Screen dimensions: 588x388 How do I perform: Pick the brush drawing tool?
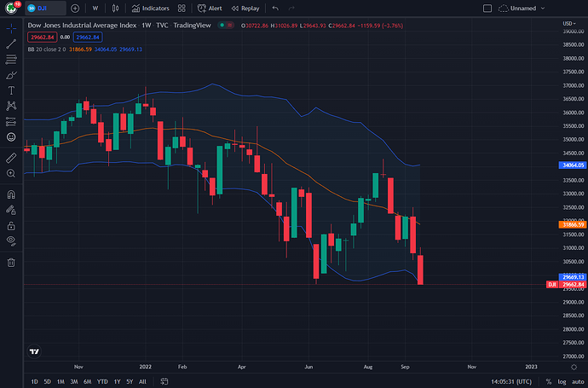11,74
